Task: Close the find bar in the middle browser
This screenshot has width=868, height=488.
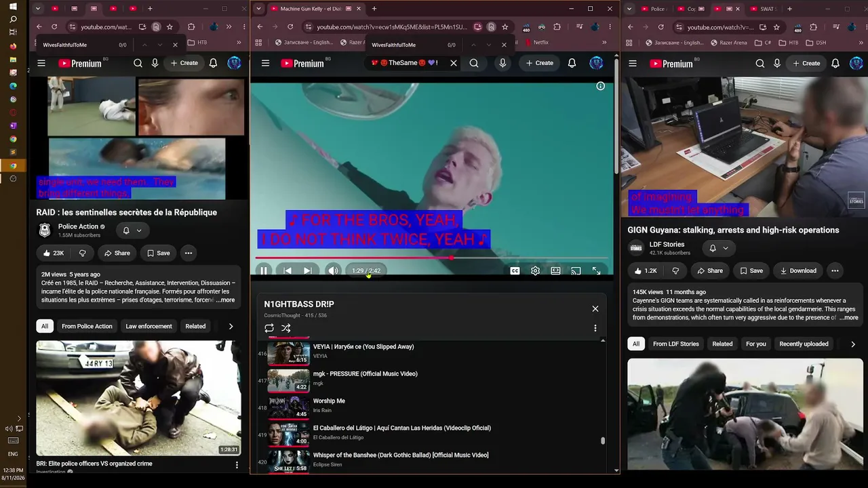Action: [x=504, y=45]
